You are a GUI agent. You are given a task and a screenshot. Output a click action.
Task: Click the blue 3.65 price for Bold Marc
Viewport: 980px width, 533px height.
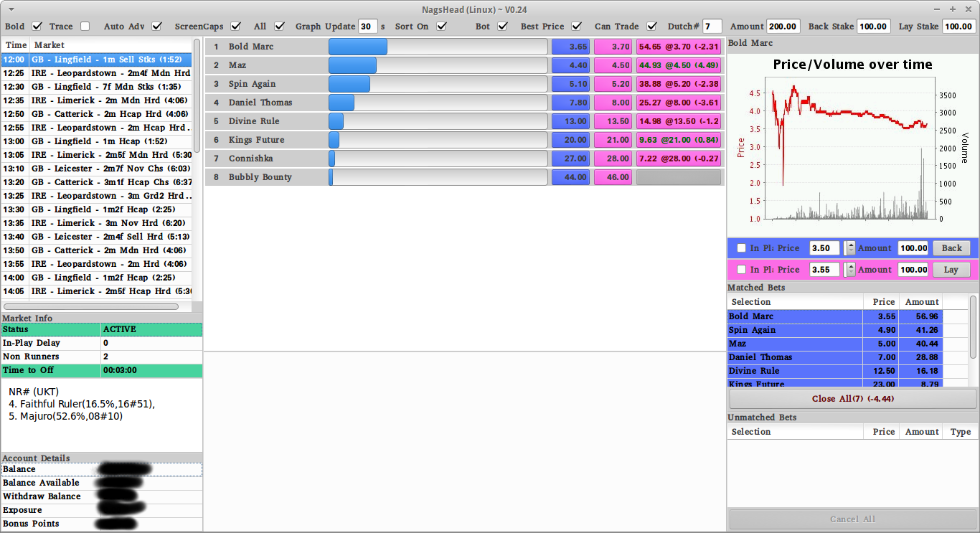571,47
